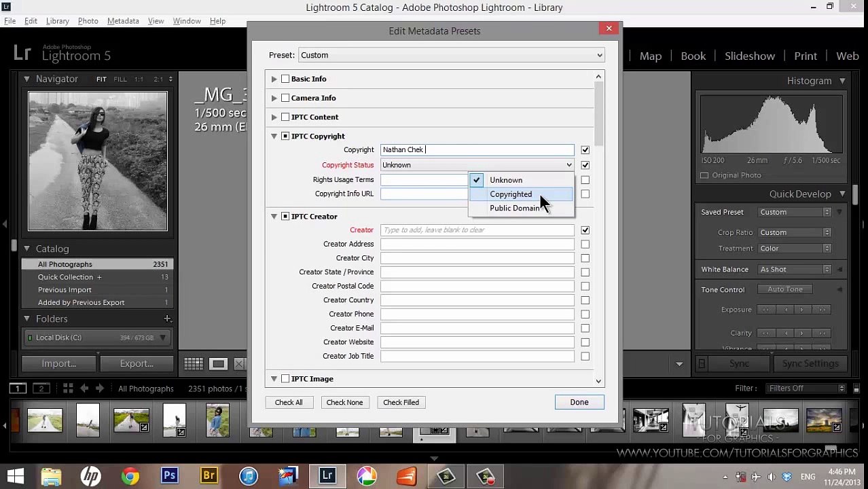Choose Copyrighted from the status list

coord(521,194)
